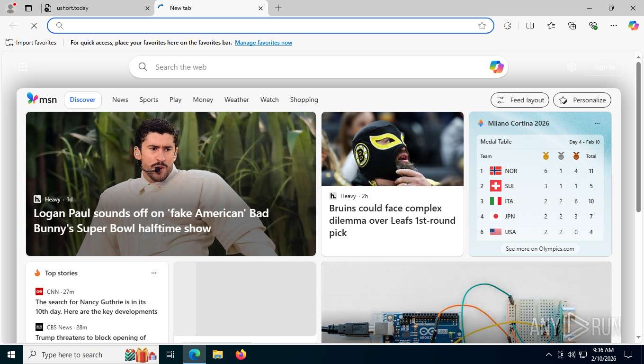Open the volume control icon
The image size is (644, 364).
[x=572, y=355]
